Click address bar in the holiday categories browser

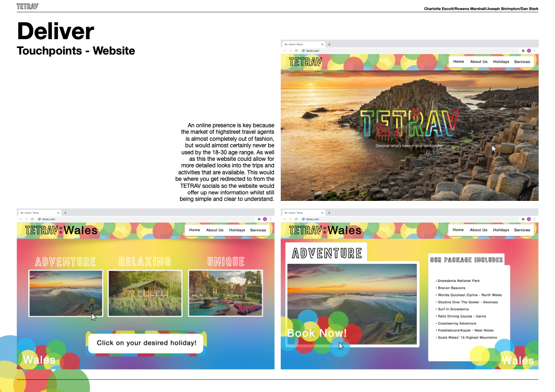[146, 220]
